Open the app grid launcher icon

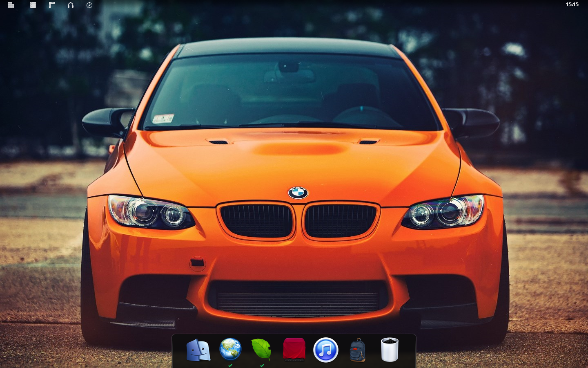pyautogui.click(x=11, y=5)
